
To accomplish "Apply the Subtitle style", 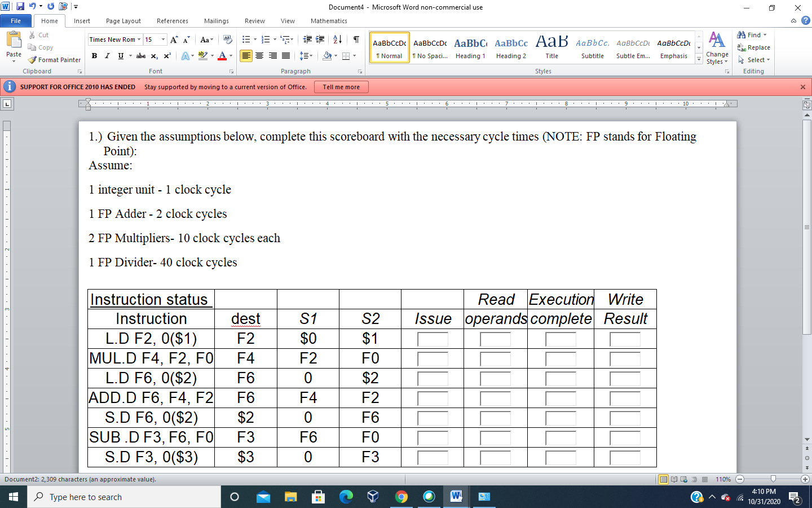I will [592, 47].
